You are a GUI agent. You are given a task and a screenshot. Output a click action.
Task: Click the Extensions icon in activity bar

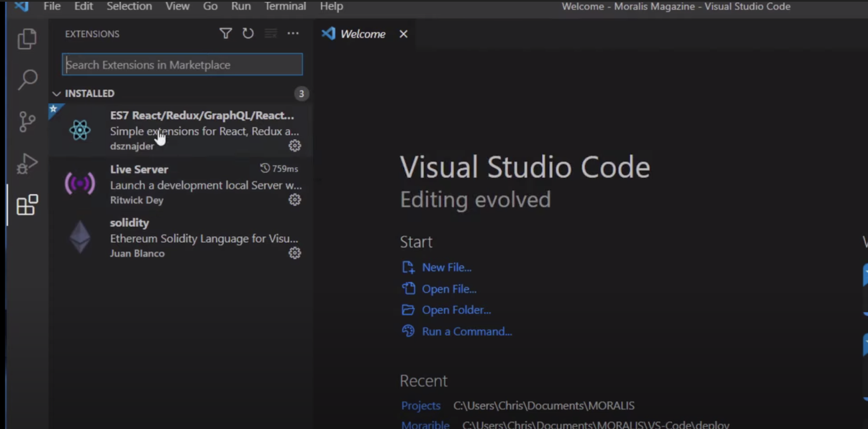pyautogui.click(x=27, y=205)
